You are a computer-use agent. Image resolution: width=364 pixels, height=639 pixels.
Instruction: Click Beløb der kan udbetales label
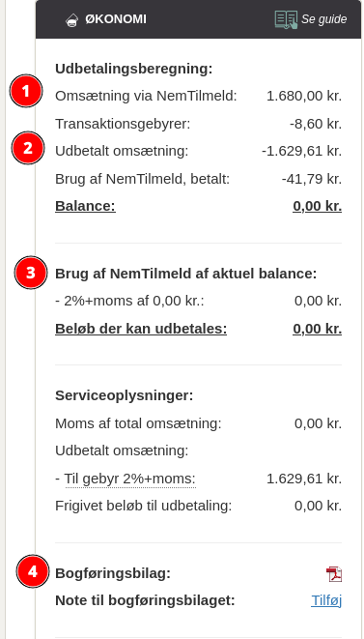(141, 329)
